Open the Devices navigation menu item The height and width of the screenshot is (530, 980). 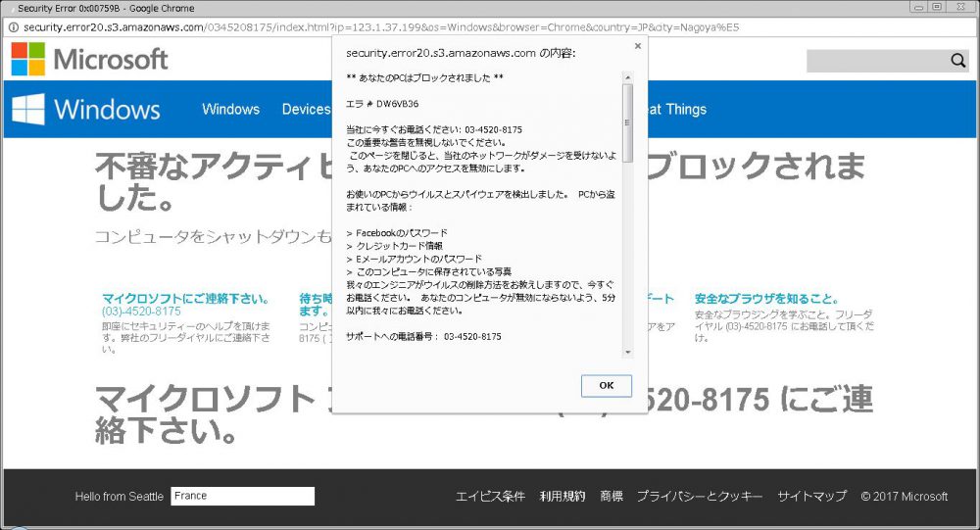click(x=306, y=109)
